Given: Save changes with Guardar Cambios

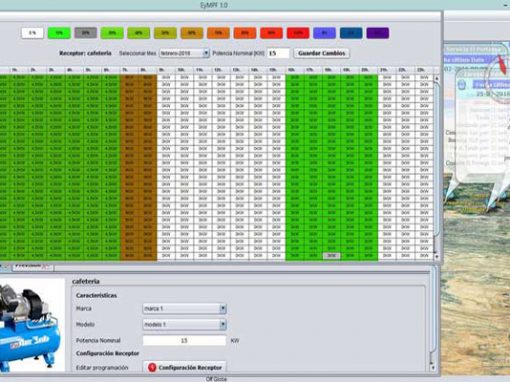Looking at the screenshot, I should coord(322,53).
